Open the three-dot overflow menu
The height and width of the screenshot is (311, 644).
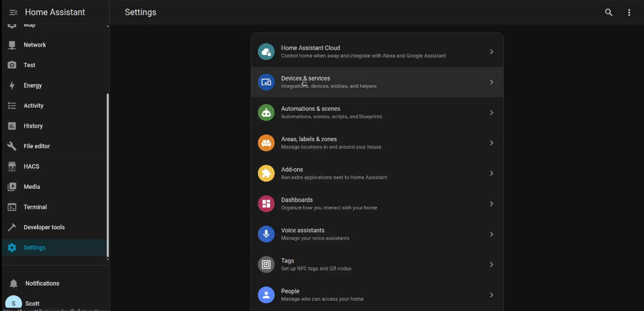pyautogui.click(x=629, y=12)
